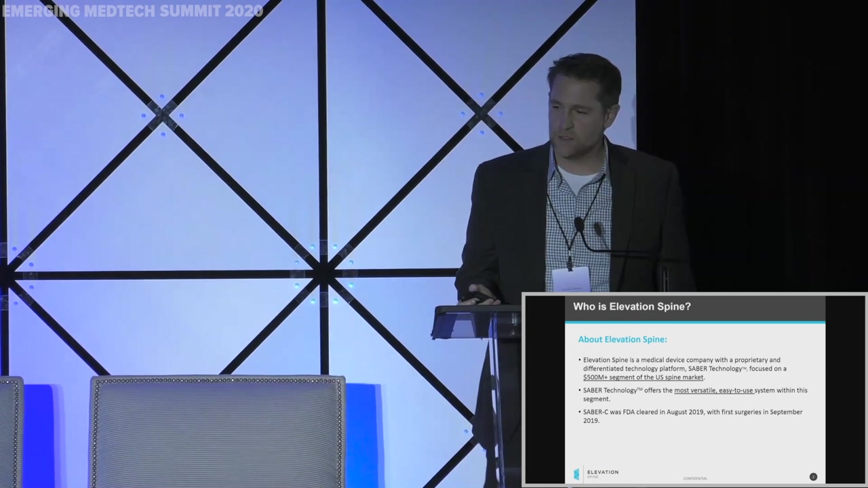Click the slide page number 2 badge
Viewport: 868px width, 488px height.
[813, 476]
